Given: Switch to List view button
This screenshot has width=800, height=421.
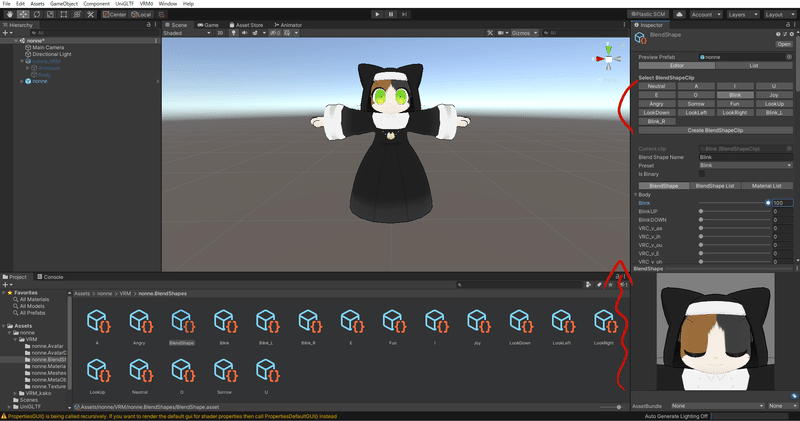Looking at the screenshot, I should coord(754,65).
